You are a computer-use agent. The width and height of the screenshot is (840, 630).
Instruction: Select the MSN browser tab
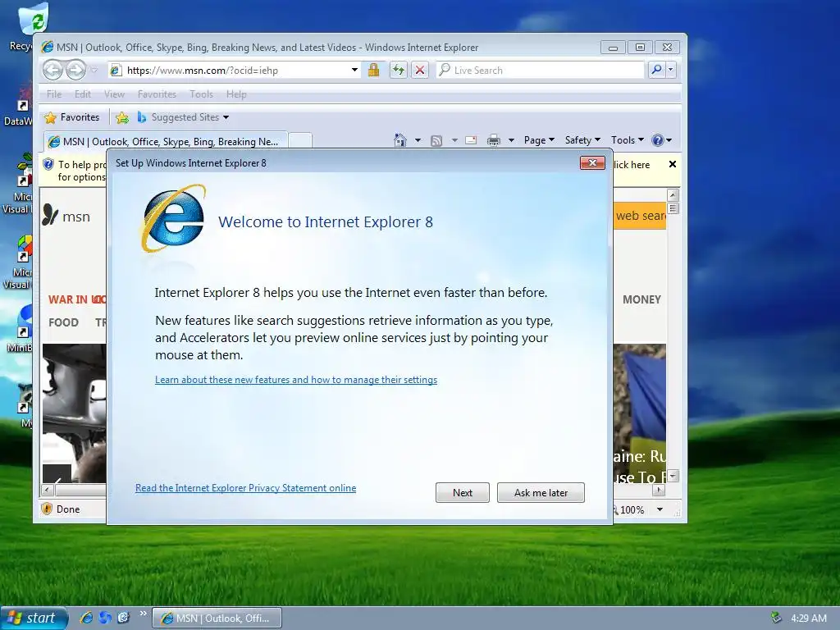coord(166,141)
